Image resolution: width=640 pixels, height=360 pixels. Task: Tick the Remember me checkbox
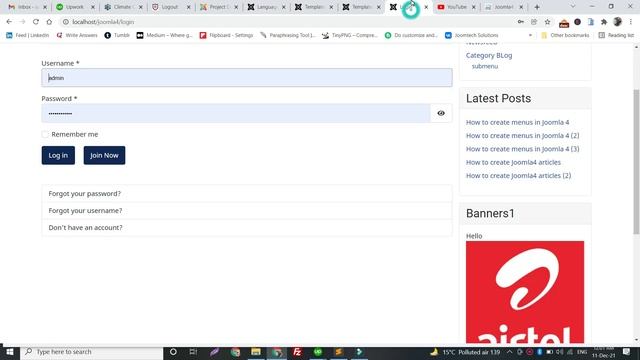(45, 134)
